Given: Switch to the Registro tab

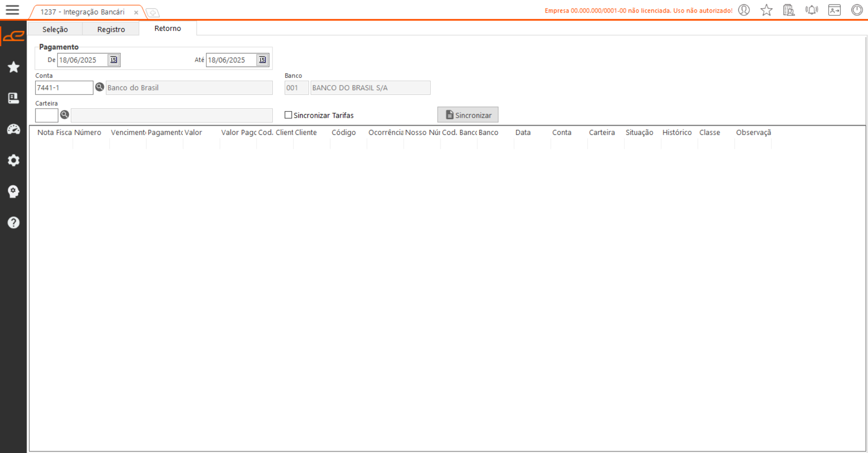Looking at the screenshot, I should click(111, 29).
